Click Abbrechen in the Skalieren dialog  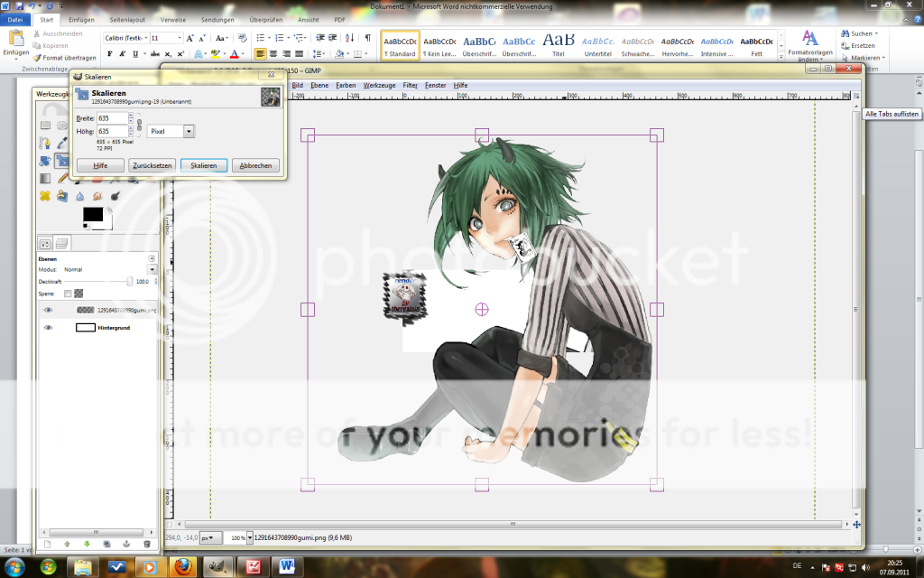point(255,166)
